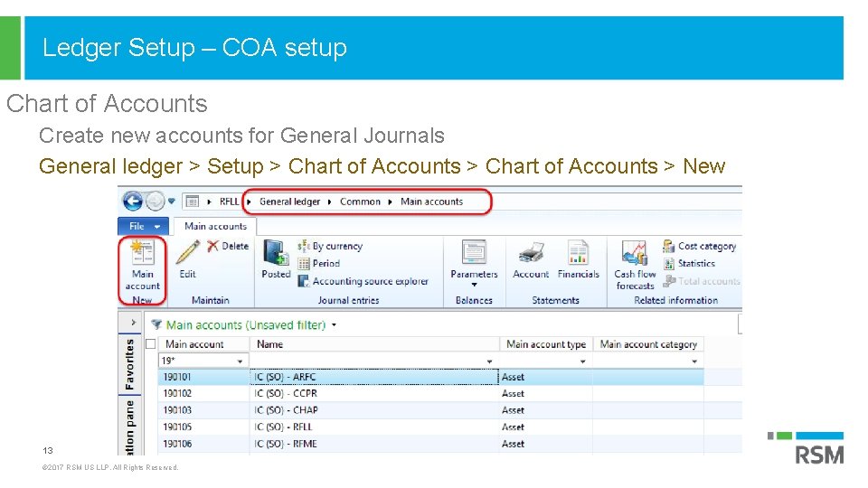Switch to the Main accounts tab
The width and height of the screenshot is (868, 488).
[215, 226]
